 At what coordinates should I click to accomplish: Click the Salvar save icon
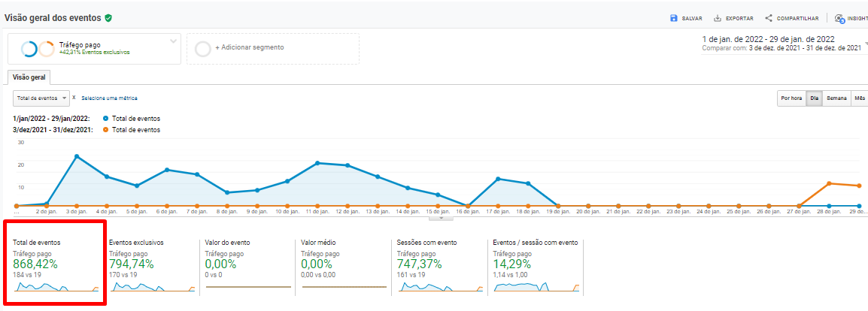coord(674,18)
